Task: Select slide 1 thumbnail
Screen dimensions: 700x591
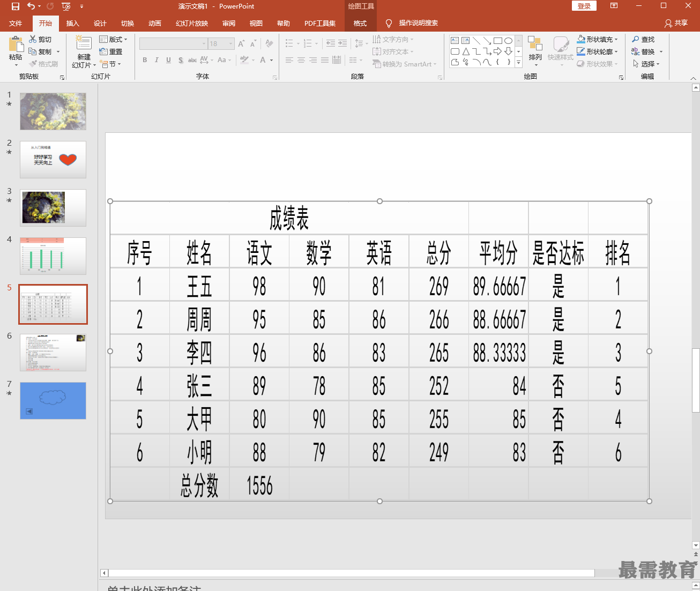Action: click(53, 111)
